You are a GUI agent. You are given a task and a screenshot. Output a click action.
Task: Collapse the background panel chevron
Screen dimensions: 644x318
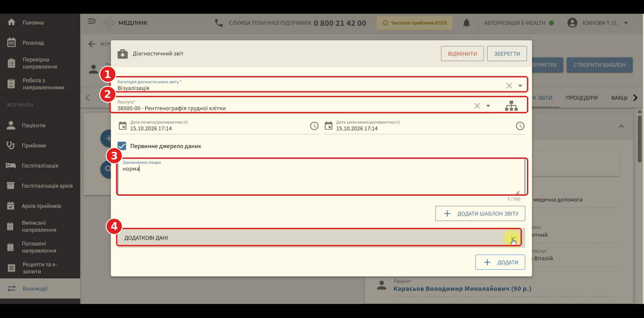[621, 126]
